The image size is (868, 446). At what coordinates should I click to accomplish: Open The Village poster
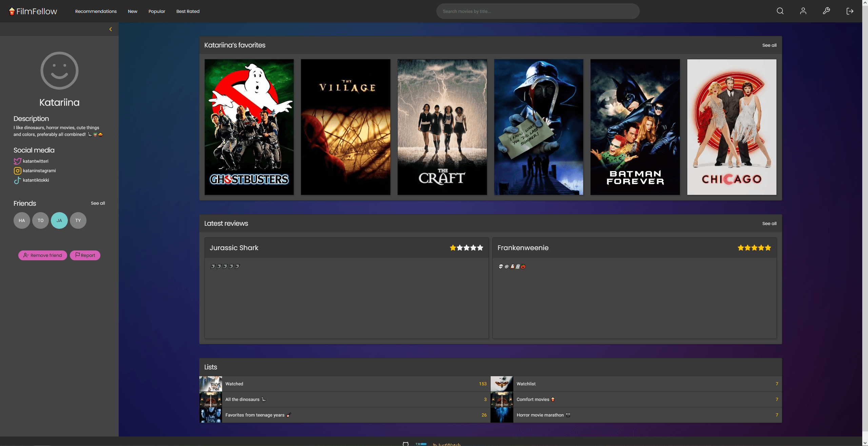point(346,127)
